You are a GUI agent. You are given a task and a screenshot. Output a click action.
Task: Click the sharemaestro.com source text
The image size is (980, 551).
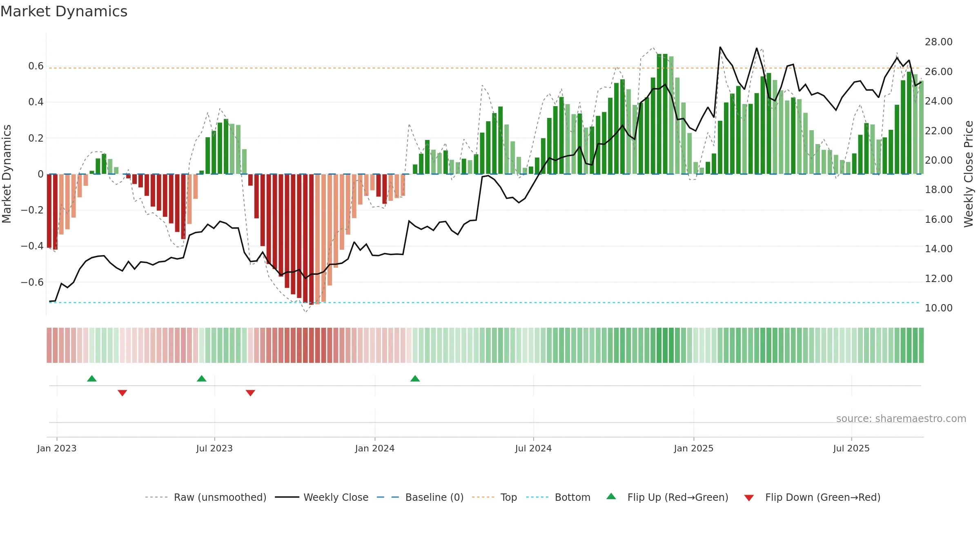(x=901, y=419)
